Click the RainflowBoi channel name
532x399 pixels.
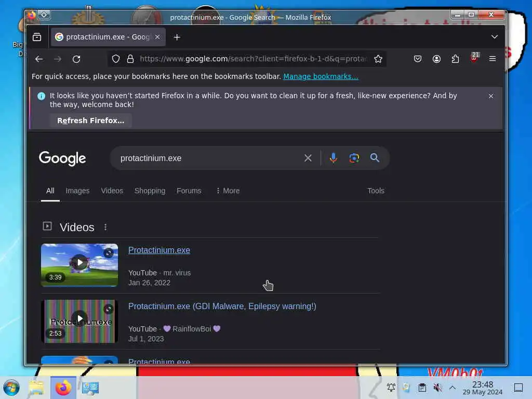point(192,329)
